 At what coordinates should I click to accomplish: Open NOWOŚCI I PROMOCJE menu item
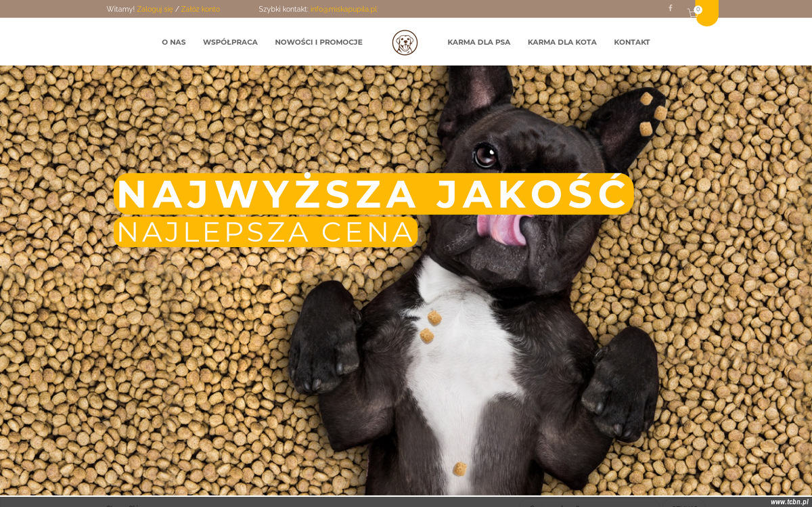(x=319, y=42)
